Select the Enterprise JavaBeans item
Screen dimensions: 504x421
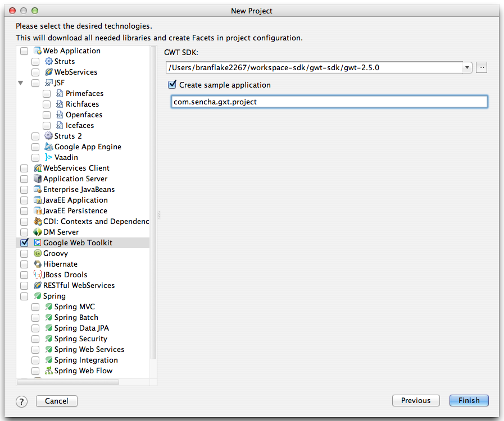79,190
